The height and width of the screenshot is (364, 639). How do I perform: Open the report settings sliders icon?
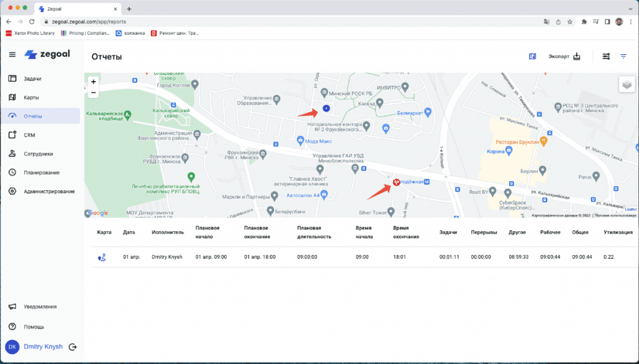click(x=606, y=56)
